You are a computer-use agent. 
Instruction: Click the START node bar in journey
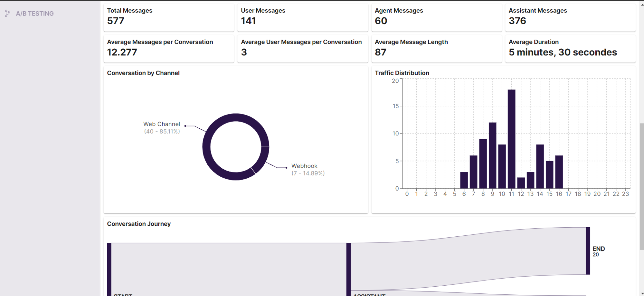pos(109,269)
